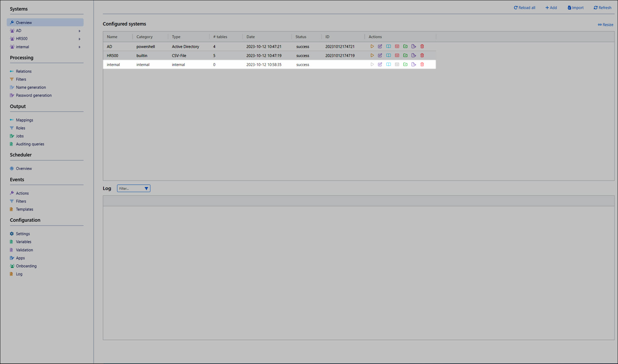Click the Resize link
Viewport: 618px width, 364px height.
(x=605, y=25)
